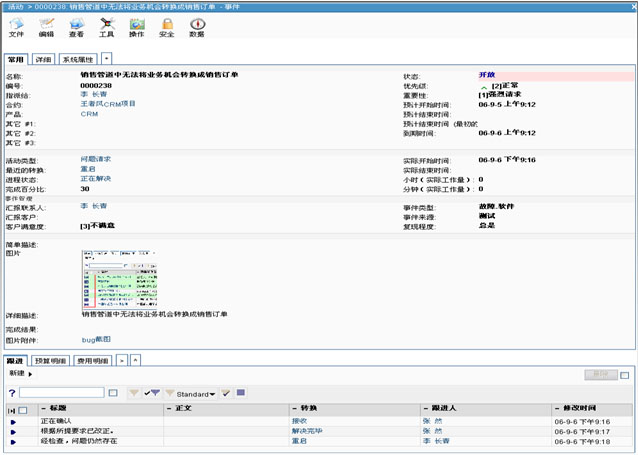The width and height of the screenshot is (638, 455).
Task: Open the 预算明细 (Budget details) tab
Action: pyautogui.click(x=51, y=359)
